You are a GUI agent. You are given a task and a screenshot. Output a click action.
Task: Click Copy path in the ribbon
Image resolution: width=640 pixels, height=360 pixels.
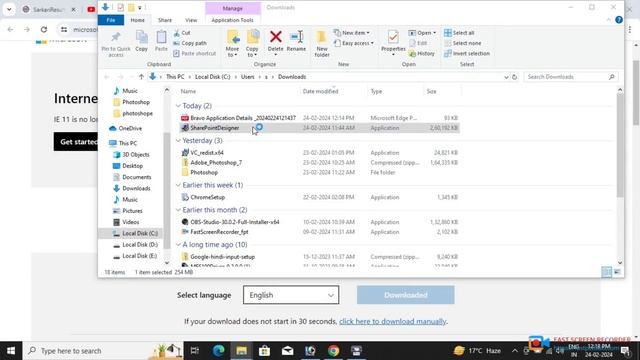(x=190, y=43)
